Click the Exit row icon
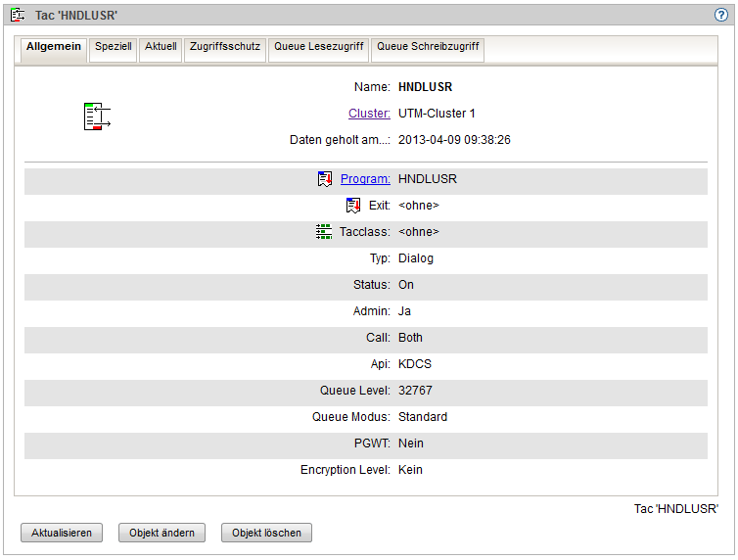Screen dimensions: 738x560 (353, 206)
